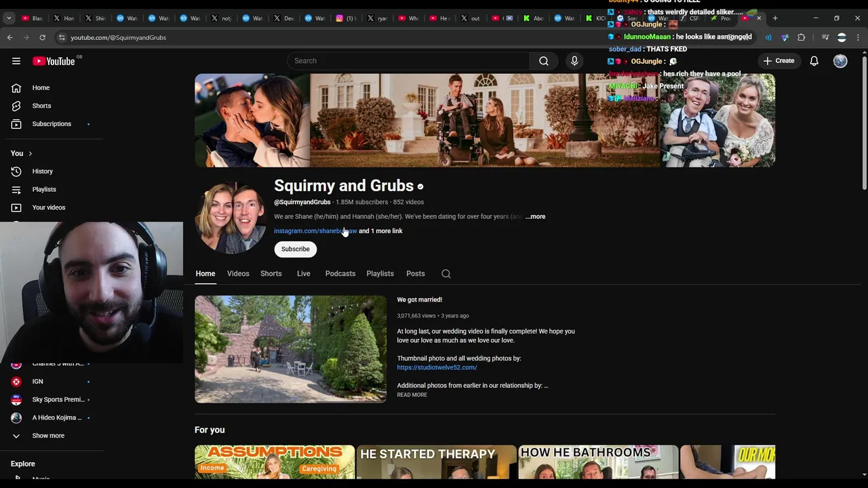This screenshot has height=488, width=868.
Task: Open the notifications bell
Action: [814, 61]
